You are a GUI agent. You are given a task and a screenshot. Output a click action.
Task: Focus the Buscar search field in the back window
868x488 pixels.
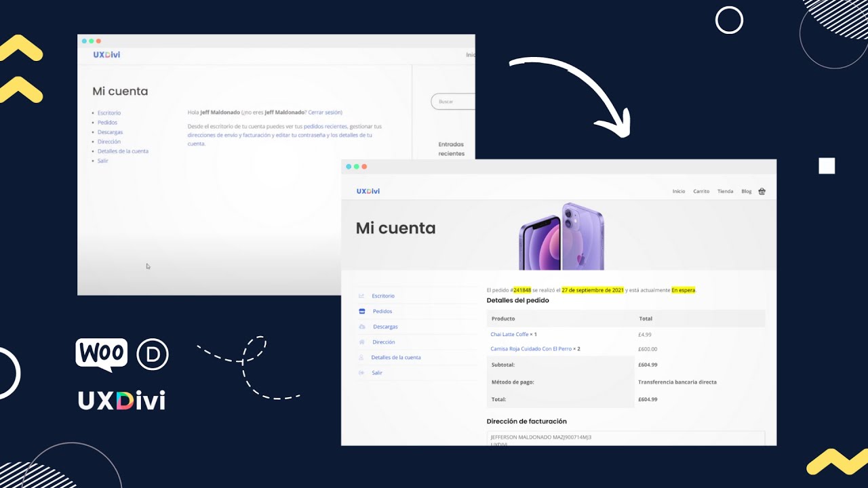(453, 102)
